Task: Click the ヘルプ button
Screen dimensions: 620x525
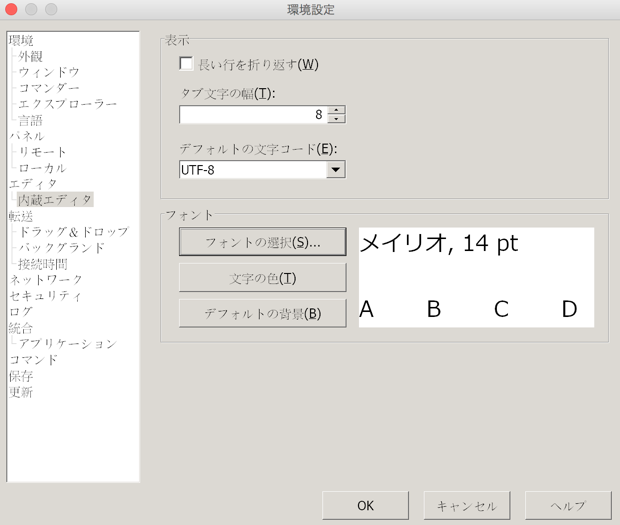Action: (568, 505)
